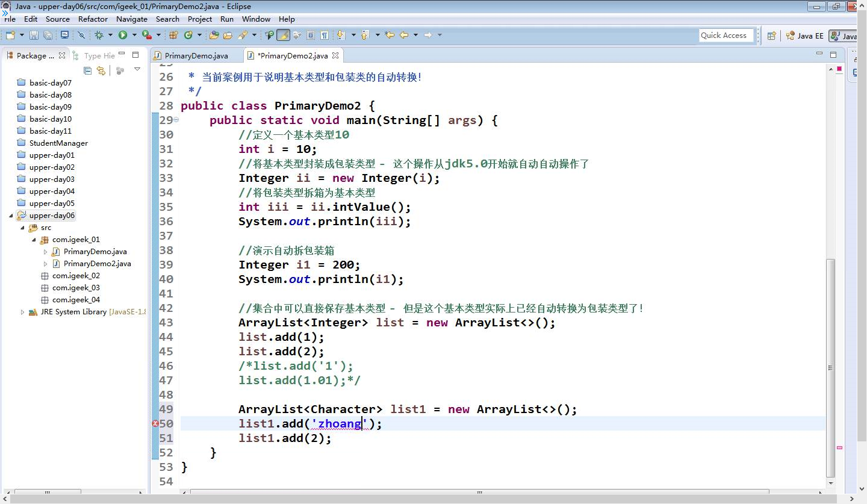The height and width of the screenshot is (504, 867).
Task: Open the Window menu
Action: tap(256, 19)
